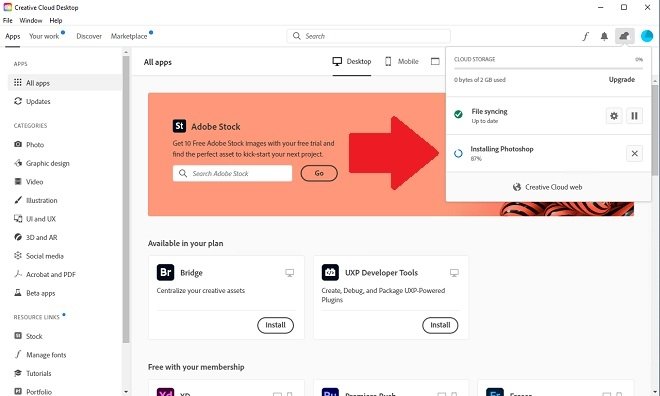Click Bridge card desktop platform icon
The width and height of the screenshot is (660, 396).
[290, 273]
